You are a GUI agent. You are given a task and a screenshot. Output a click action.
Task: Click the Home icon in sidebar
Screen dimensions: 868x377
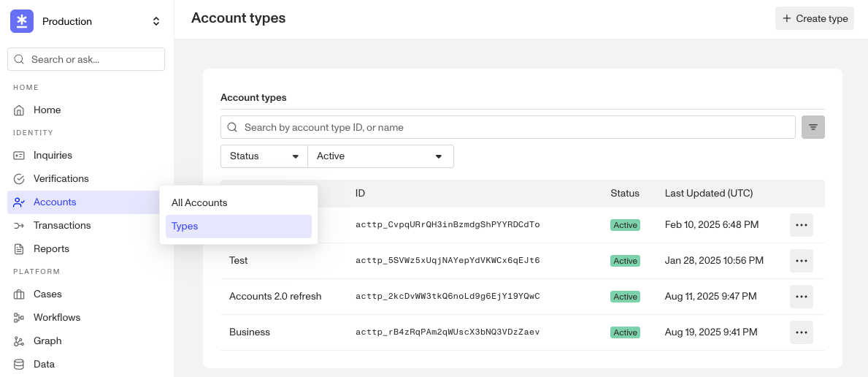[19, 110]
